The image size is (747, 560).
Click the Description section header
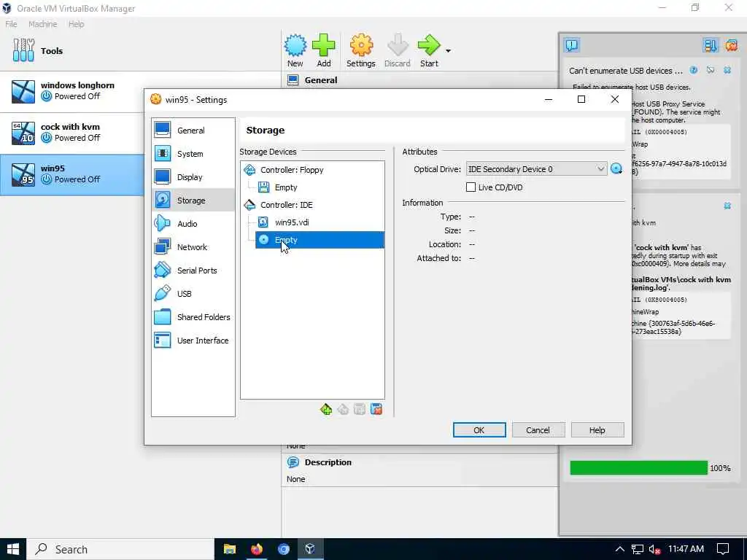328,462
